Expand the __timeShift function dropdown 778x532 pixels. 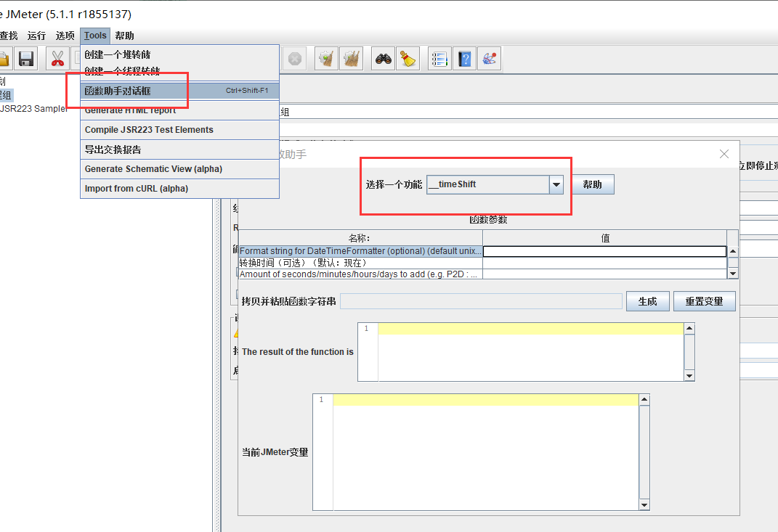[556, 184]
